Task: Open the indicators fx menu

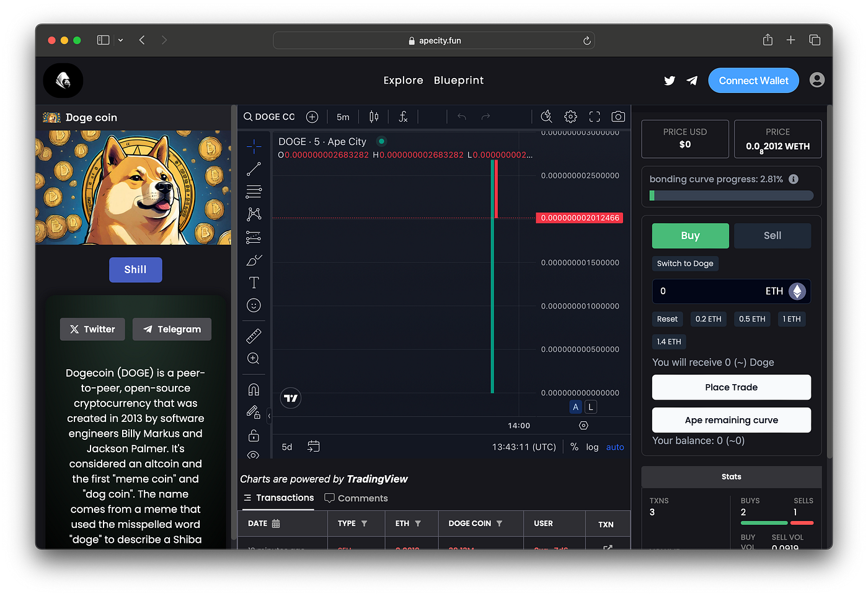Action: click(x=403, y=116)
